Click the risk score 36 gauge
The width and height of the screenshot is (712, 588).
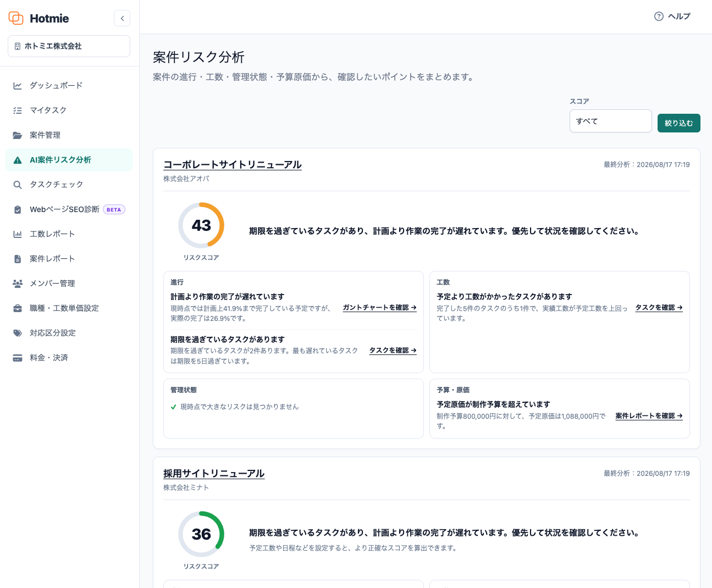point(201,534)
